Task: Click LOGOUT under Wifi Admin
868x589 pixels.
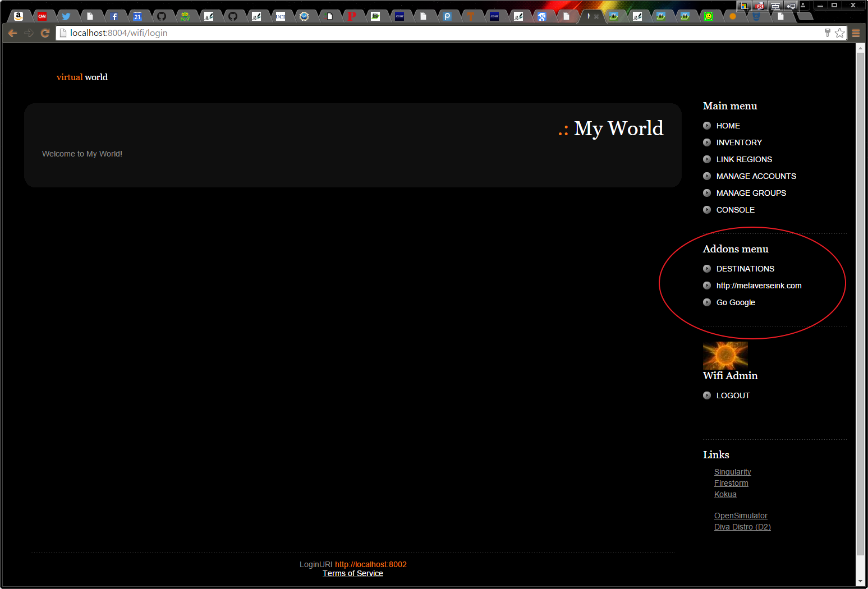Action: (x=733, y=395)
